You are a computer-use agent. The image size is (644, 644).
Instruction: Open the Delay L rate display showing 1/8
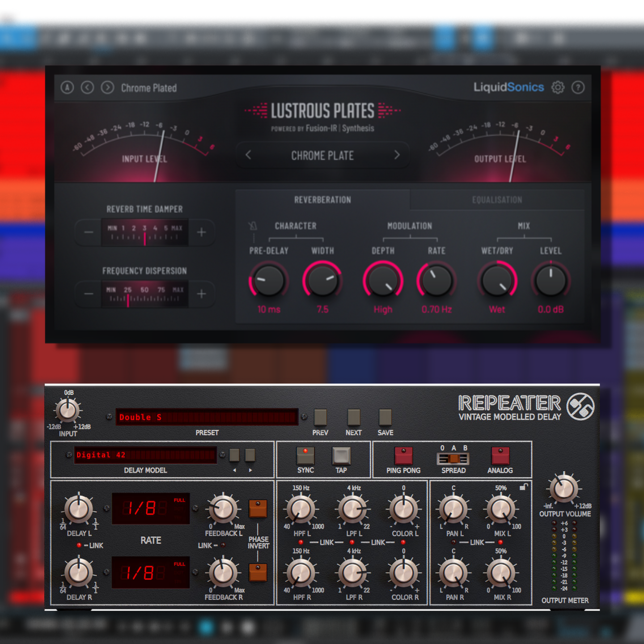(x=151, y=508)
